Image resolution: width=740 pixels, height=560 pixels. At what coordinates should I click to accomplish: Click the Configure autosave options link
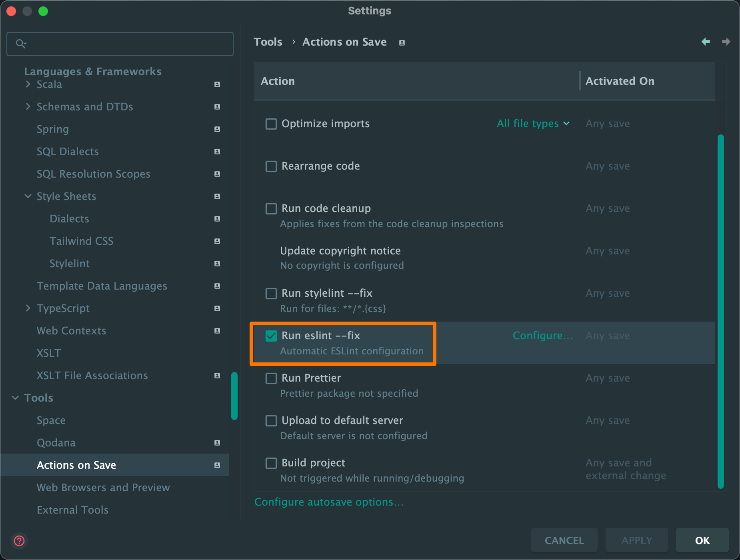(329, 502)
